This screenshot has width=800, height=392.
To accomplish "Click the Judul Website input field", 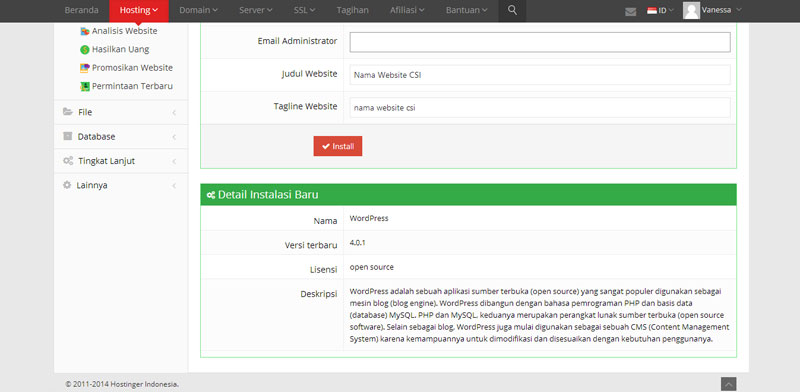I will pos(540,75).
